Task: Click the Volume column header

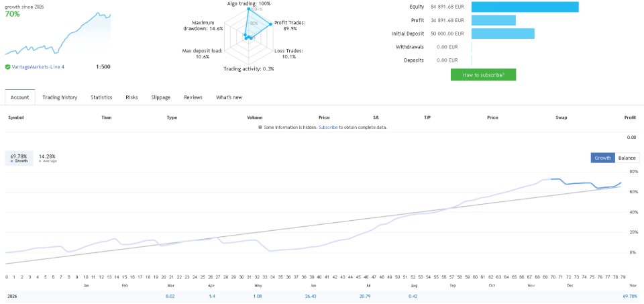Action: 255,117
